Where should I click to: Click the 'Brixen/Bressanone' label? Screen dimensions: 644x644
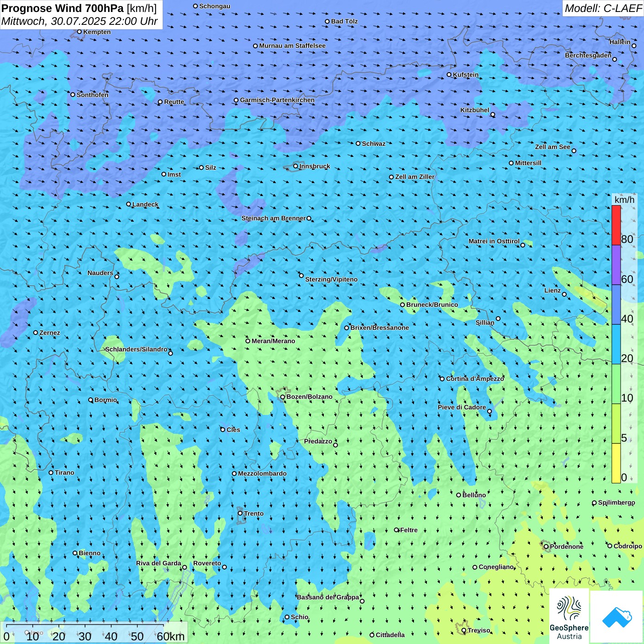tap(380, 328)
